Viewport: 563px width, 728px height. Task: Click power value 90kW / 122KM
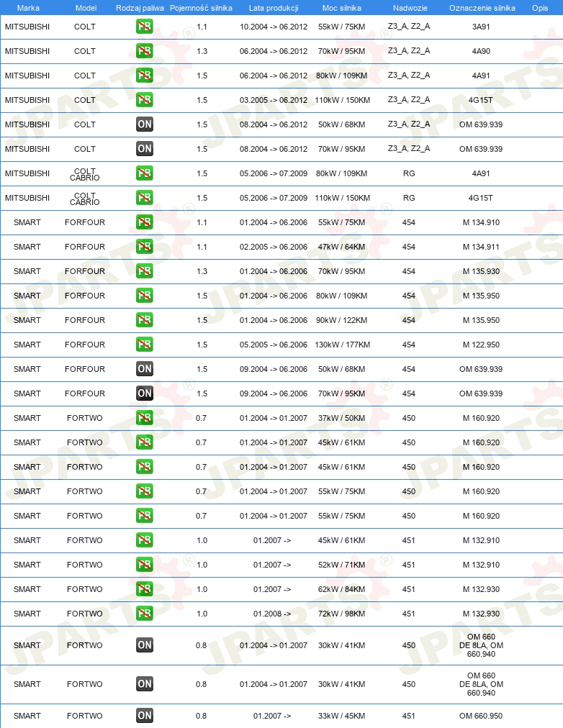pyautogui.click(x=341, y=320)
